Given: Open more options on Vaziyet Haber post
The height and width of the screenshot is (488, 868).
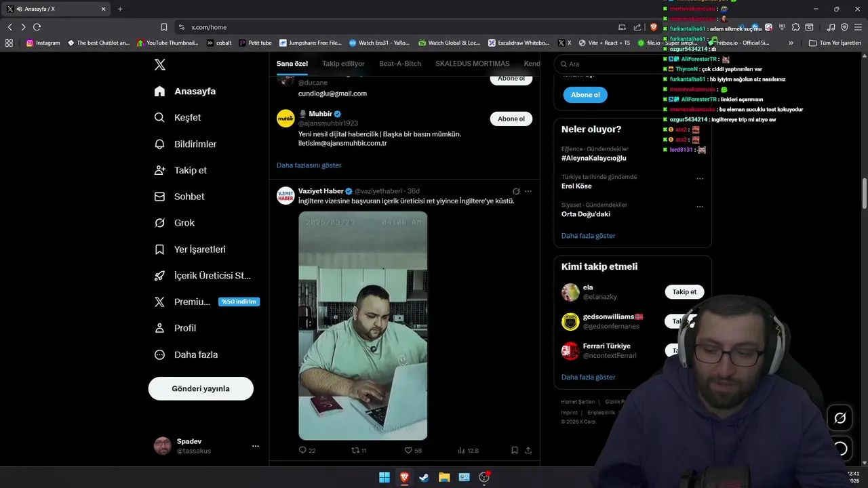Looking at the screenshot, I should [528, 191].
